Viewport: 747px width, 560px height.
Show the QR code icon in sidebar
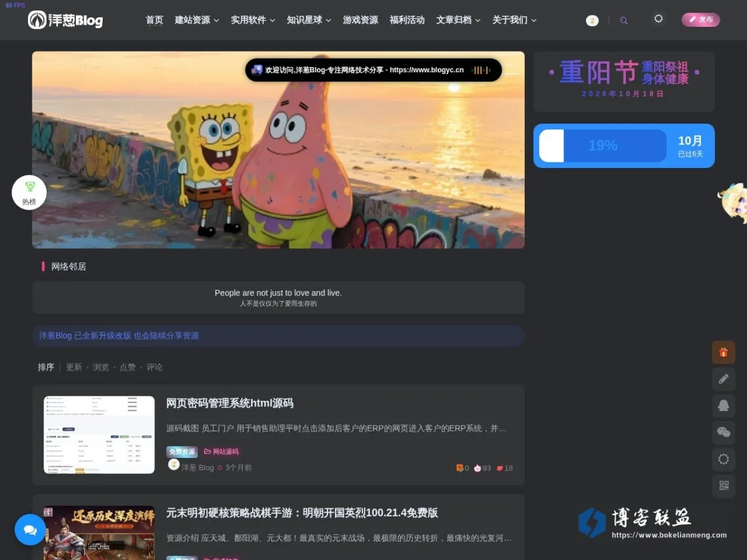click(723, 486)
